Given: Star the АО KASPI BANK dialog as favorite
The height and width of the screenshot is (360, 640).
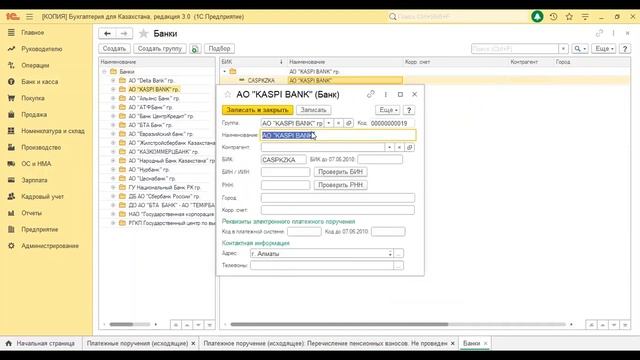Looking at the screenshot, I should pyautogui.click(x=228, y=95).
